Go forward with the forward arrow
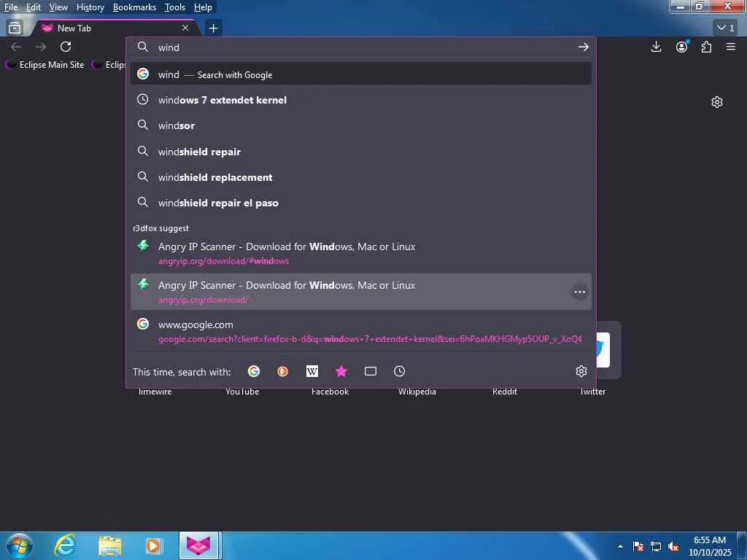This screenshot has width=747, height=560. 41,47
